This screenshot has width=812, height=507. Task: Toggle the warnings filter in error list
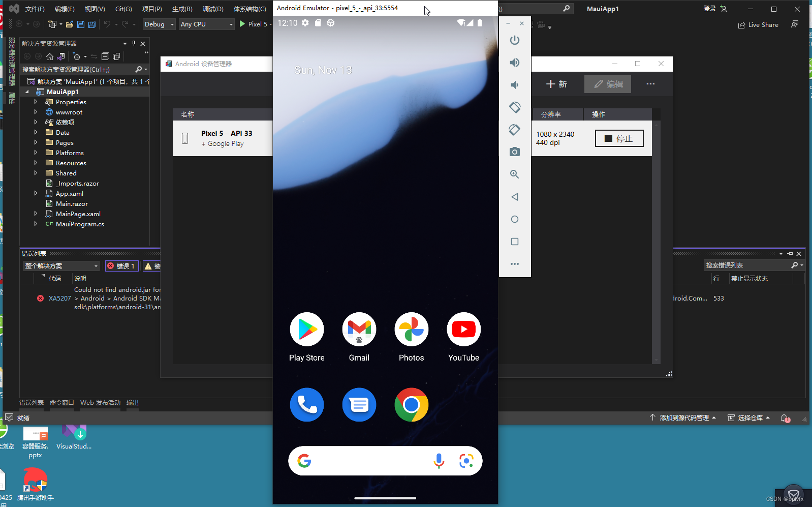click(152, 266)
